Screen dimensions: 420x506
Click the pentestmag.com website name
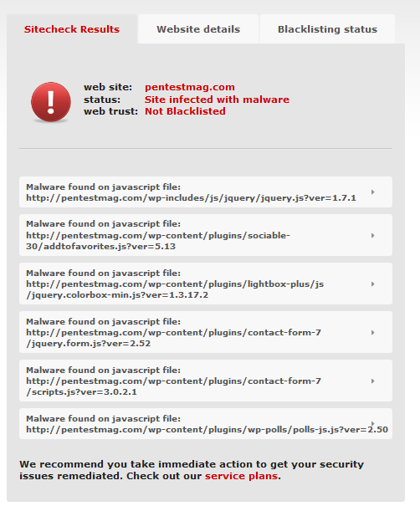[189, 87]
